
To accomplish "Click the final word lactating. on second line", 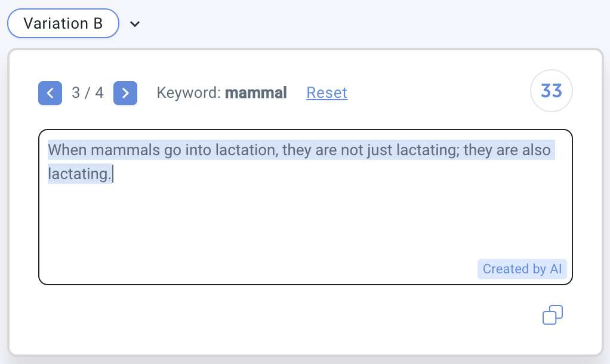I will pos(80,174).
